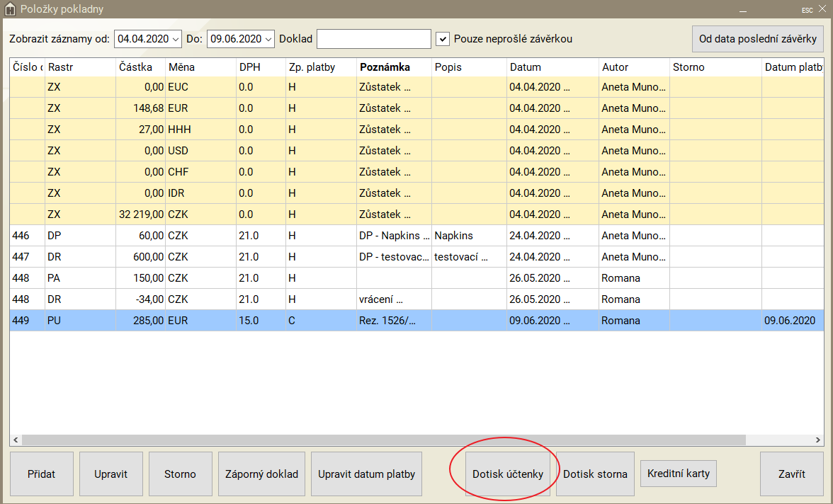The width and height of the screenshot is (833, 504).
Task: Click the horizontal scrollbar of the table
Action: click(x=382, y=440)
